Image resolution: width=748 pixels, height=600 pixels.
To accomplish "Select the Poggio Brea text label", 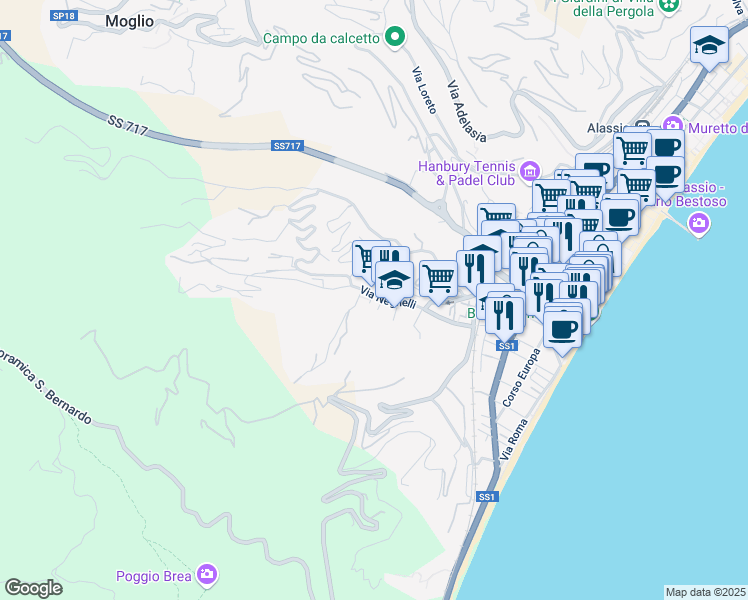I will click(154, 576).
